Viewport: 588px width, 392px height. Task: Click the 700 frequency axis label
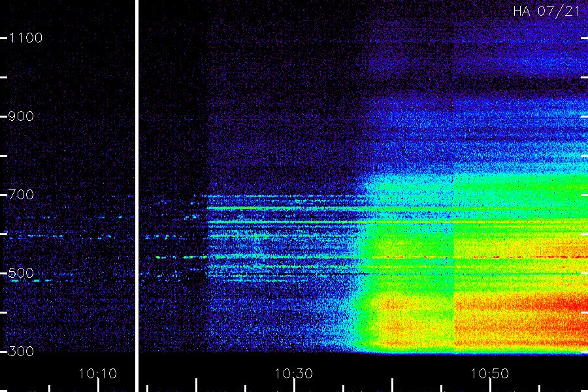point(21,195)
